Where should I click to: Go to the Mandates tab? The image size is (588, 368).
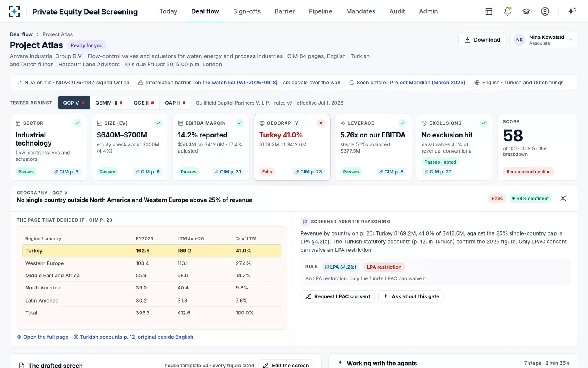click(361, 11)
